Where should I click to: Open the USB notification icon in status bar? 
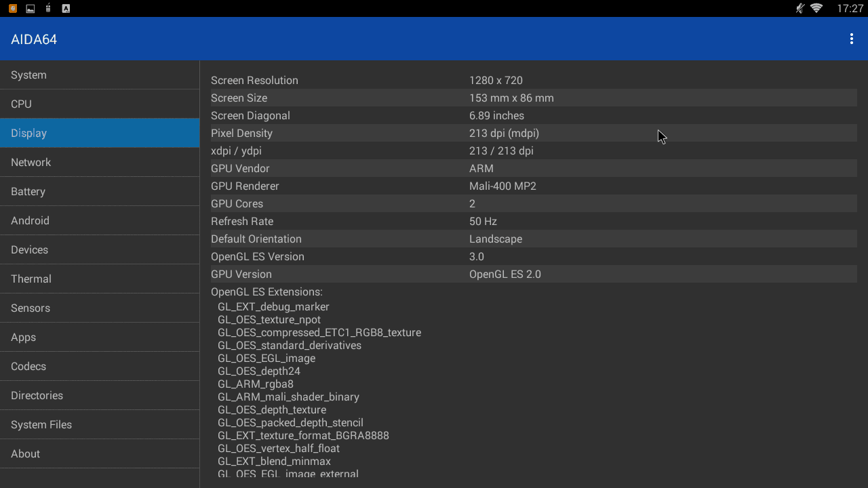click(48, 9)
